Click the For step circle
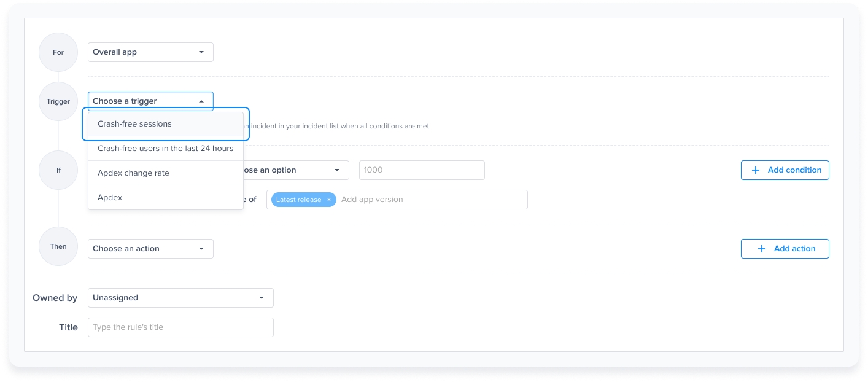 [x=58, y=52]
